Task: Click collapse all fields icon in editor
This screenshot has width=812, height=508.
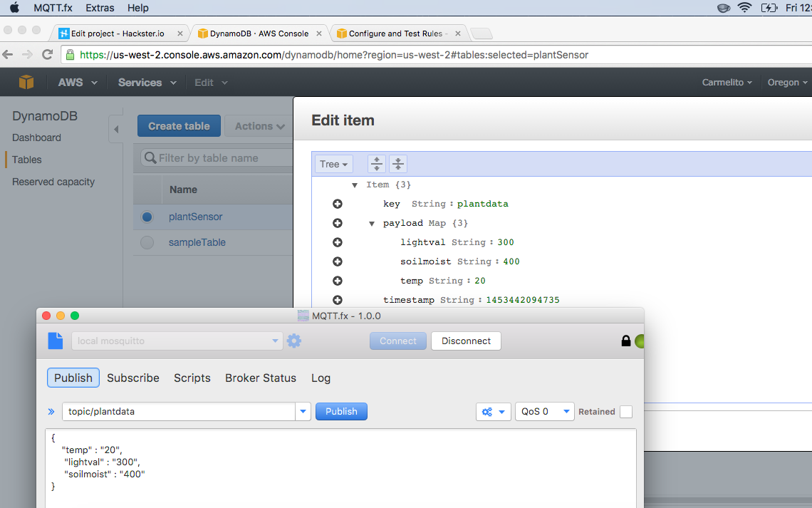Action: [x=398, y=164]
